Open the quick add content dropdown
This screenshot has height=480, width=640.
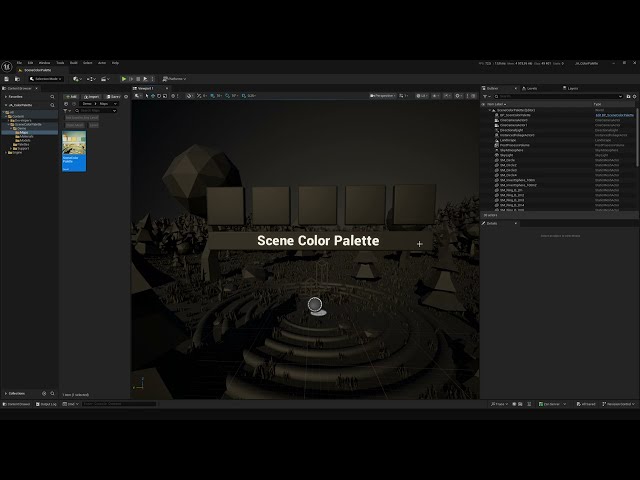(77, 79)
